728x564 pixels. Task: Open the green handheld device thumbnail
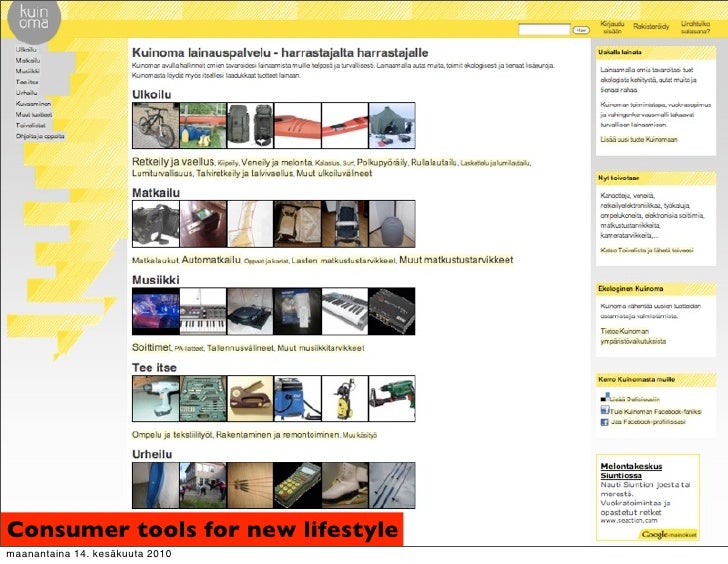click(298, 486)
